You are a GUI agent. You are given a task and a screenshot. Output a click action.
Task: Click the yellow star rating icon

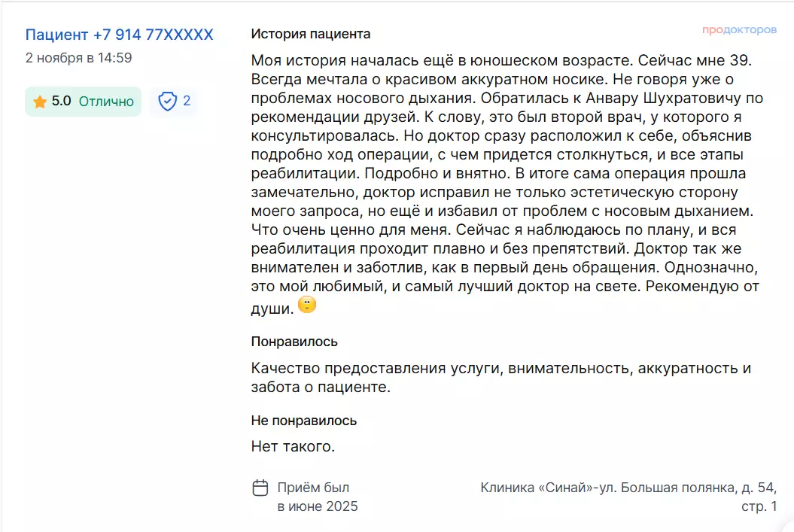pyautogui.click(x=40, y=102)
